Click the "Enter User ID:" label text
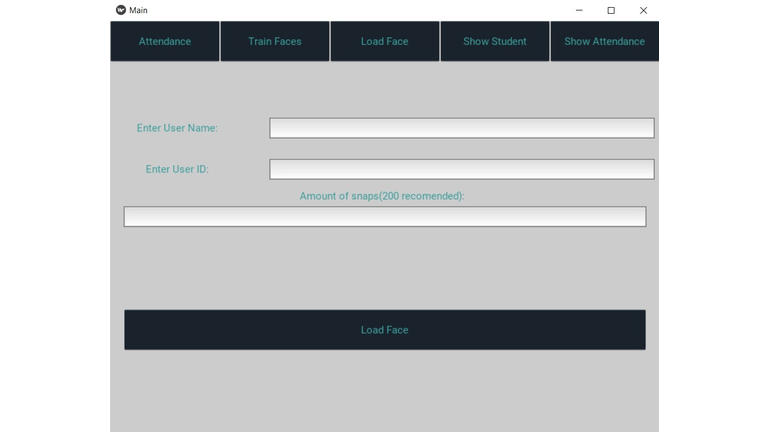Viewport: 768px width, 432px height. (177, 169)
